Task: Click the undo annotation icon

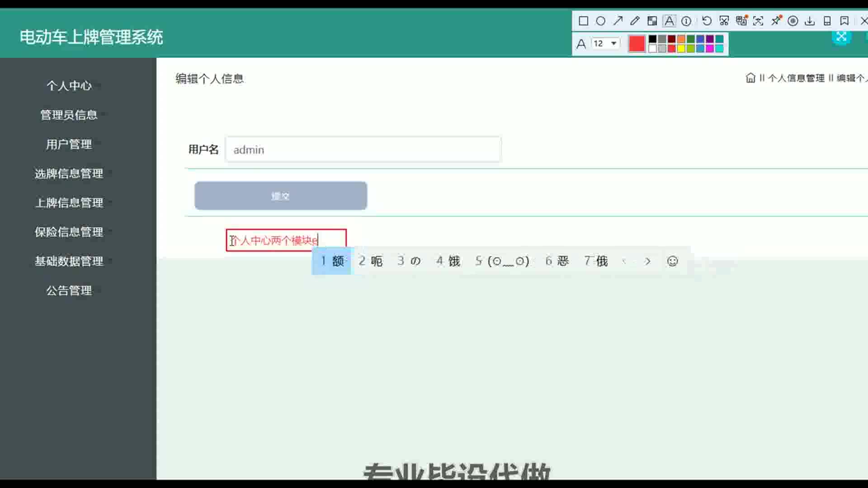Action: (x=707, y=21)
